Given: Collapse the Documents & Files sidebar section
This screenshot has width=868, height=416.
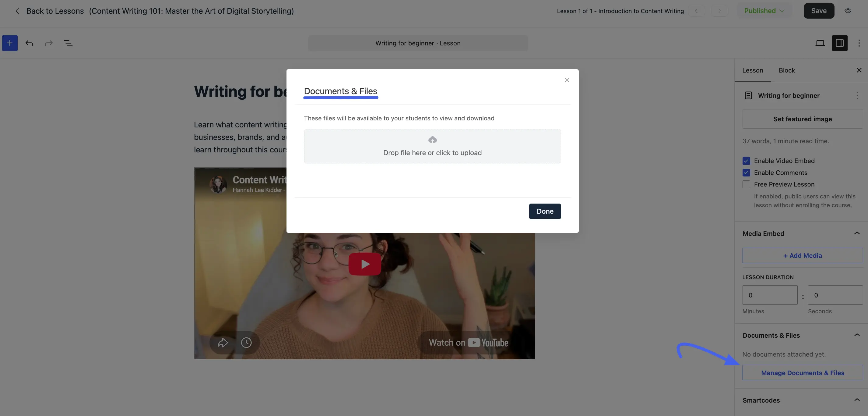Looking at the screenshot, I should coord(857,335).
